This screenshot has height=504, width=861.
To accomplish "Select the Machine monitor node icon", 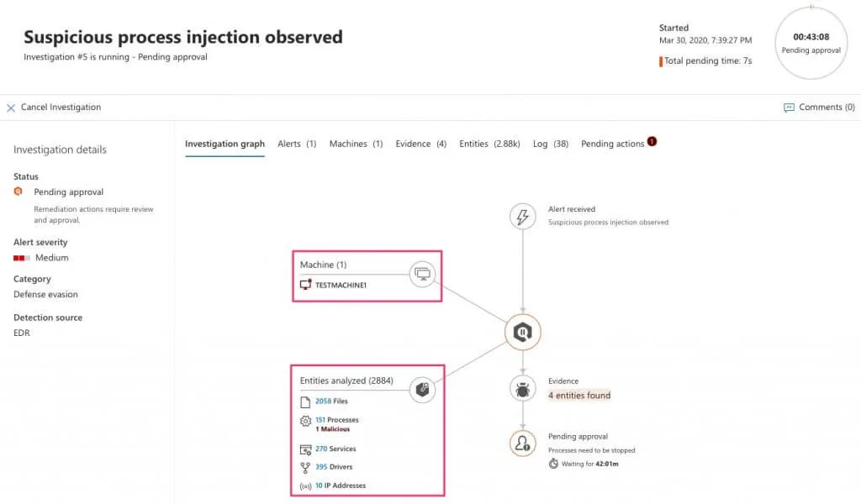I will 422,274.
